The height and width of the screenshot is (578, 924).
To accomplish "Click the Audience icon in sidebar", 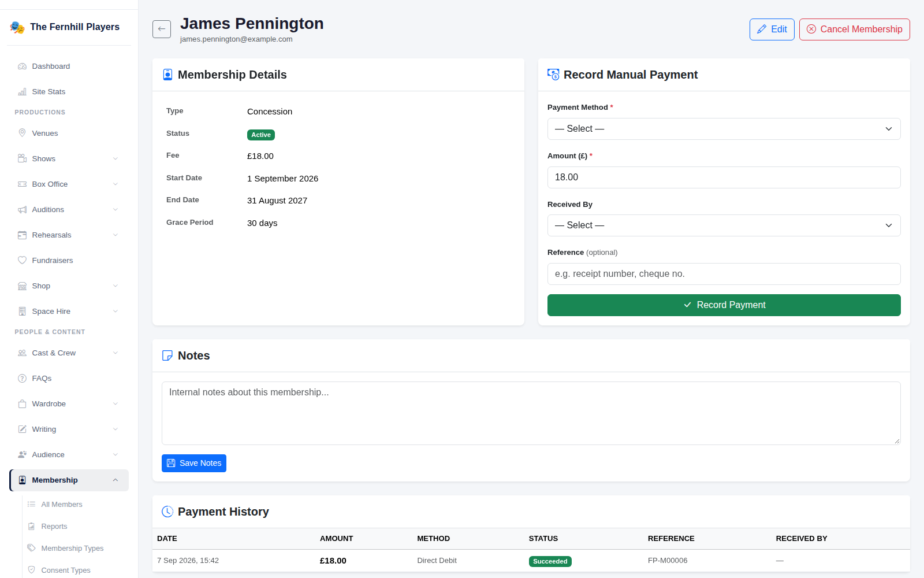I will point(22,454).
